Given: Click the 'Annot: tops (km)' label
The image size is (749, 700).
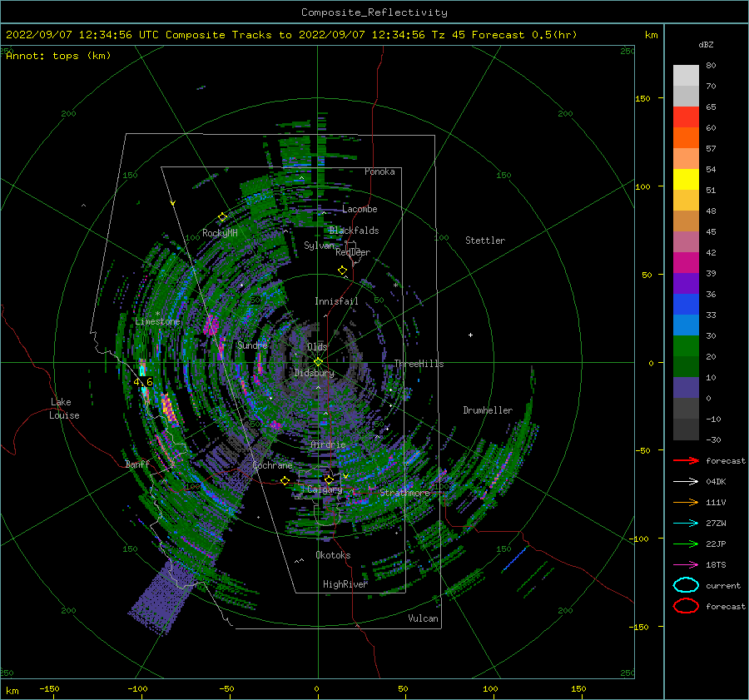Looking at the screenshot, I should pos(58,56).
